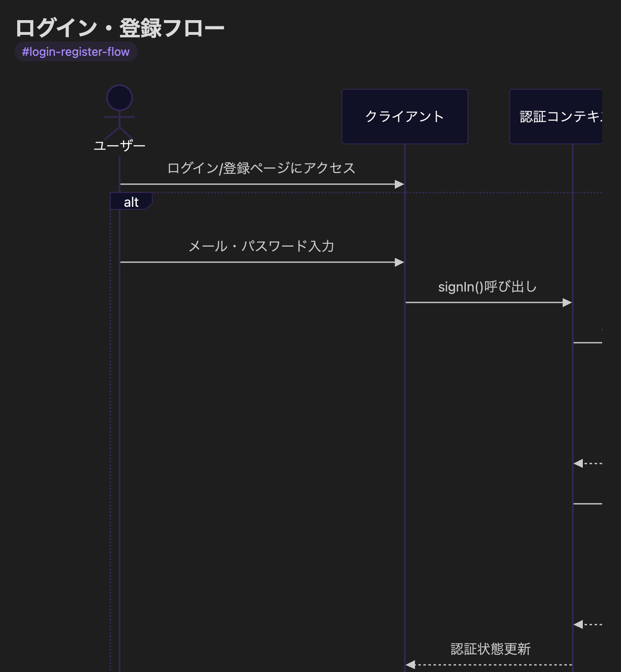The height and width of the screenshot is (672, 621).
Task: Click the メール・パスワード入力 message text
Action: point(261,246)
